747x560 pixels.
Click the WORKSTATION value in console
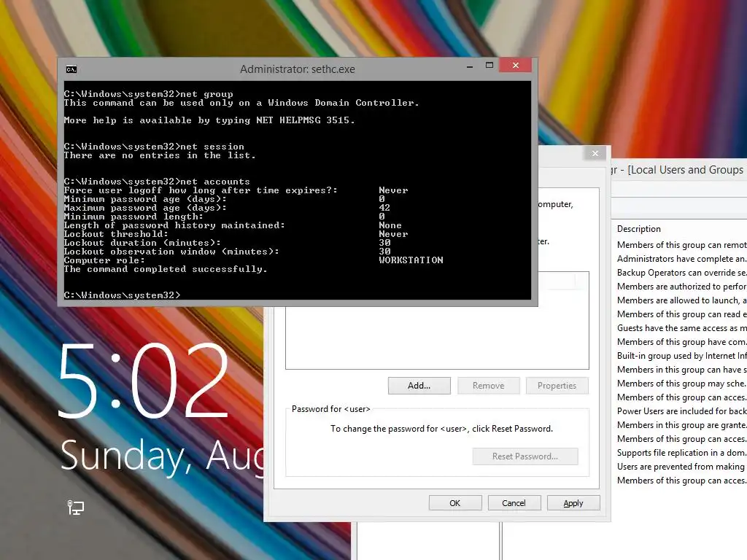pos(411,260)
